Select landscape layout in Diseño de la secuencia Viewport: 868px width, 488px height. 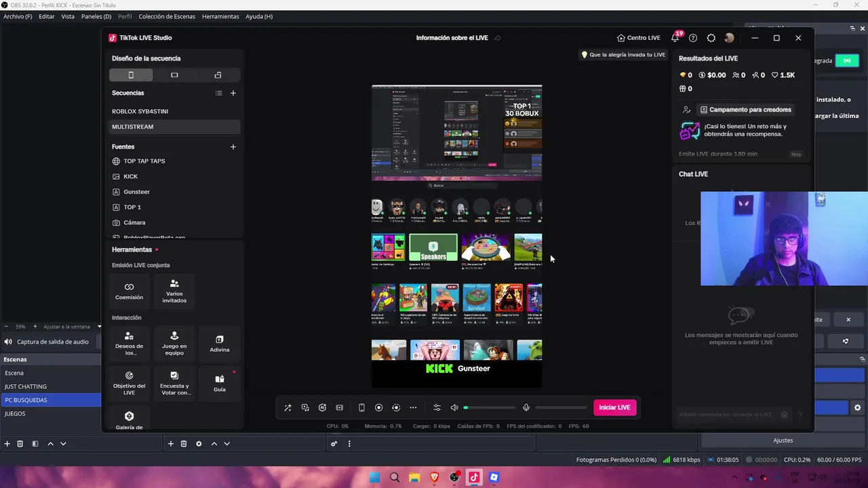click(174, 75)
